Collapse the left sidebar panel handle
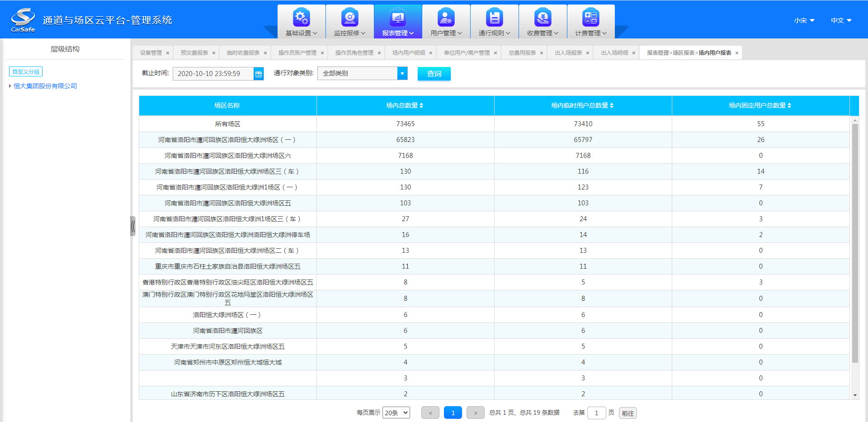The height and width of the screenshot is (422, 868). pos(133,226)
